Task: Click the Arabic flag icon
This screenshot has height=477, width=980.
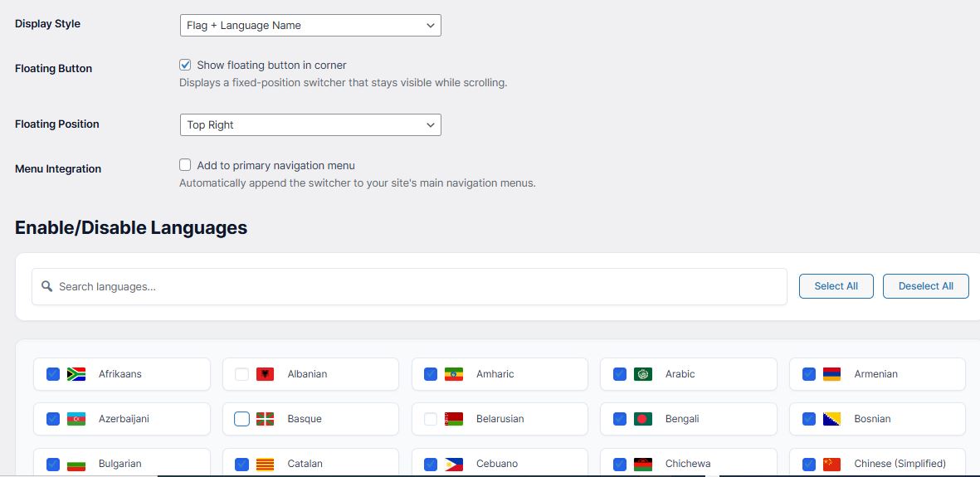Action: pyautogui.click(x=642, y=374)
